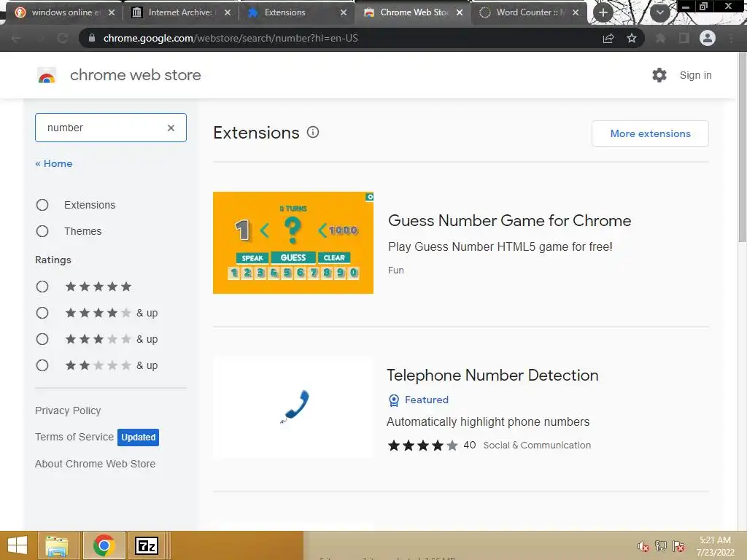Open the Windows Start button
Screen dimensions: 747x560
[x=18, y=545]
